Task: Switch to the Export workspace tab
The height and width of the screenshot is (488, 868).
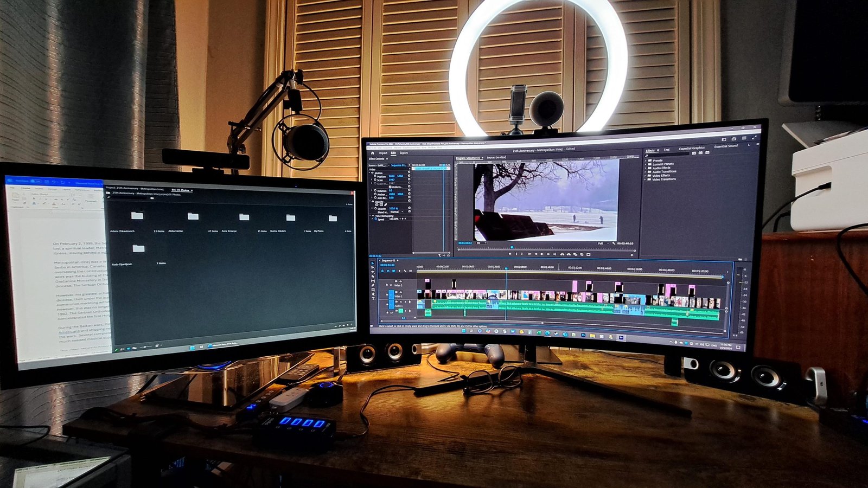Action: tap(404, 153)
